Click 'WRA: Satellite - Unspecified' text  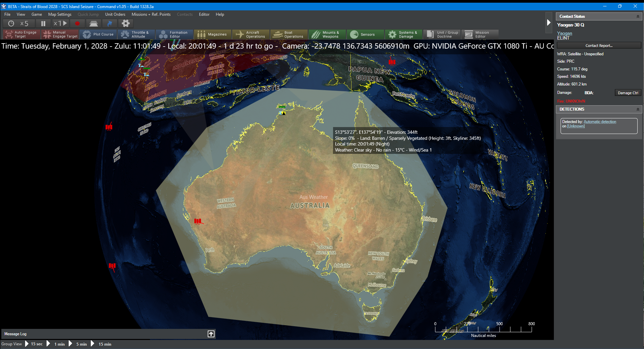pos(580,54)
